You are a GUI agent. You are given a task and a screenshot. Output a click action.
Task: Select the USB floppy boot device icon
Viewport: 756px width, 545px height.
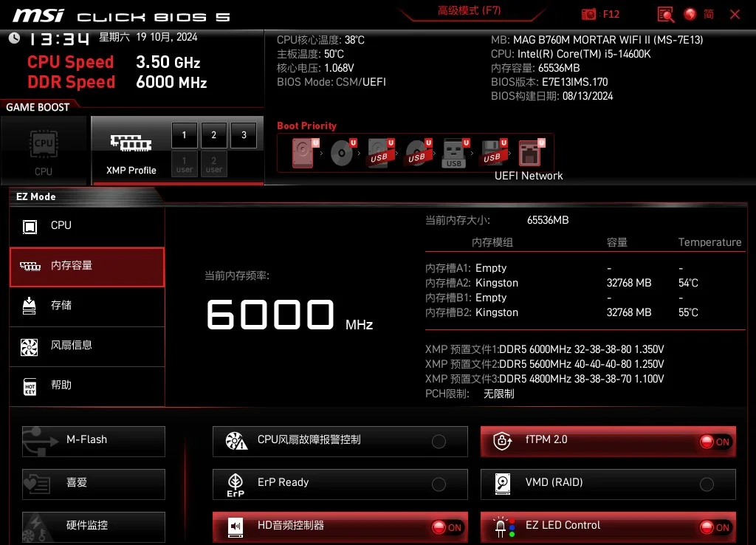tap(492, 153)
